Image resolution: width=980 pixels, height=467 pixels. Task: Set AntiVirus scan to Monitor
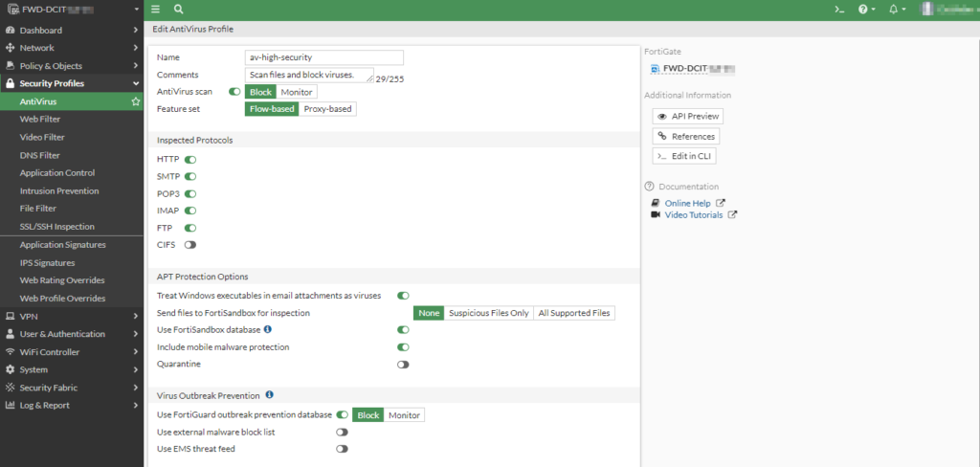[297, 92]
